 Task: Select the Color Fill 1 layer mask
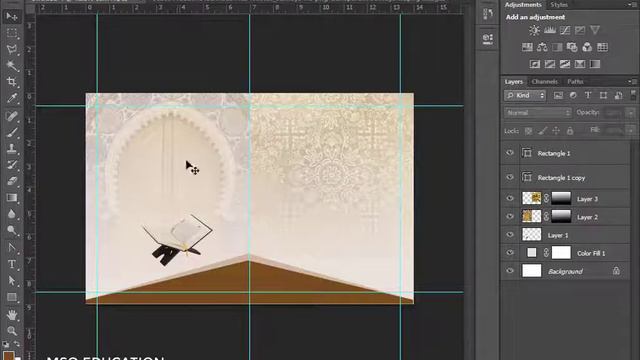[561, 253]
